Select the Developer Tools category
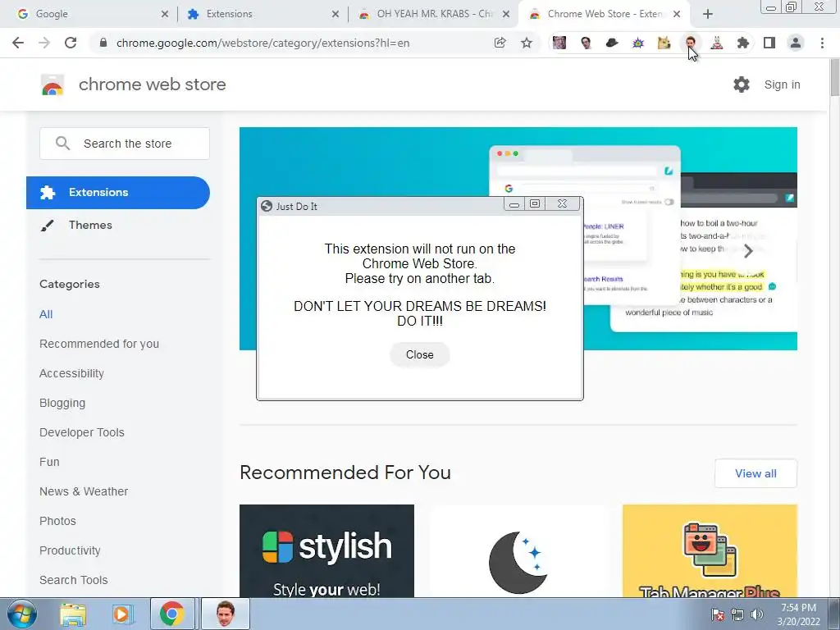The height and width of the screenshot is (630, 840). (x=82, y=432)
